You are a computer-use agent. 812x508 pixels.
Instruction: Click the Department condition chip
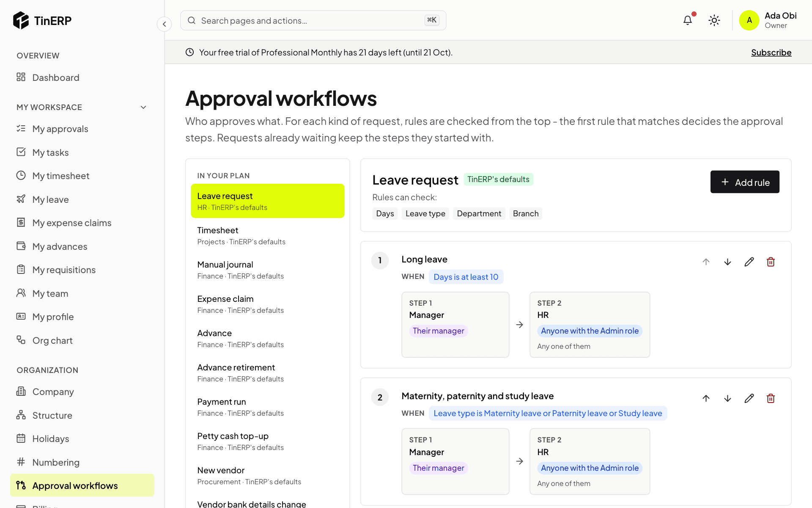[479, 213]
